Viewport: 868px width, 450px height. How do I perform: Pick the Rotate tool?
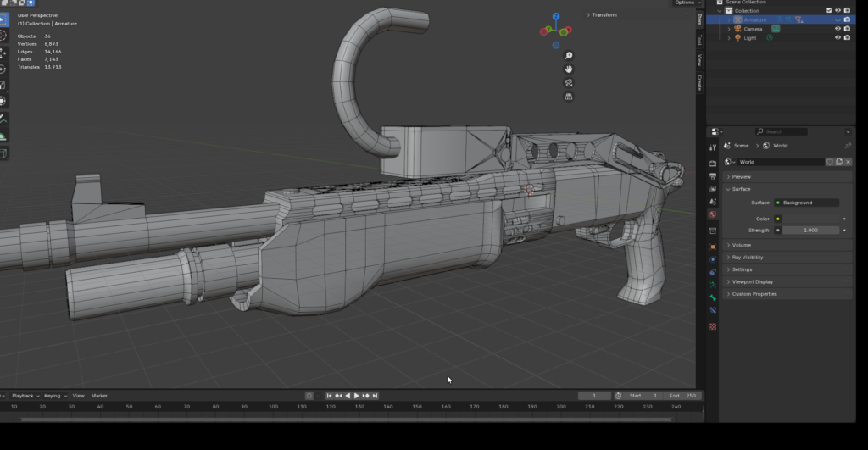click(3, 69)
